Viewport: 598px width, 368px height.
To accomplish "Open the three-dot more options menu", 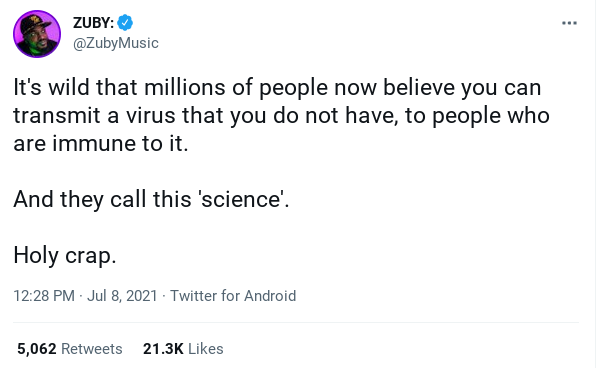I will tap(569, 23).
